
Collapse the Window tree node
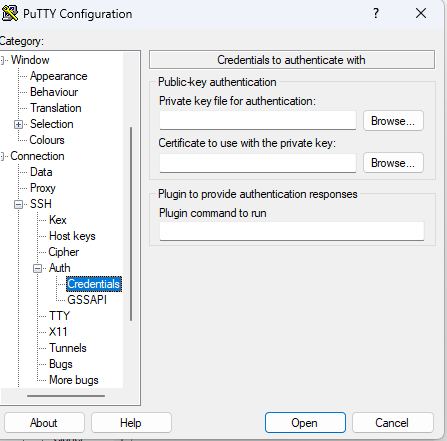[x=3, y=60]
